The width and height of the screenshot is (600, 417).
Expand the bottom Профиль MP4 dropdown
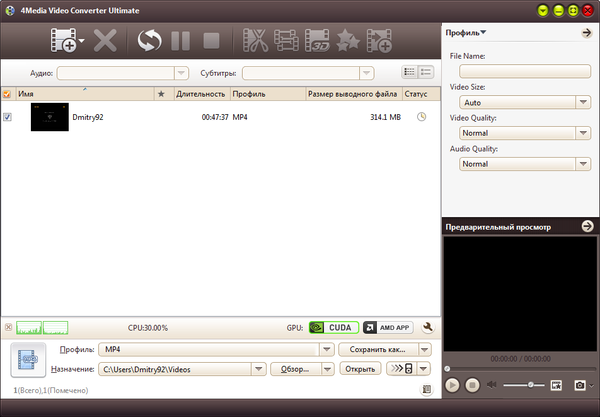(327, 350)
